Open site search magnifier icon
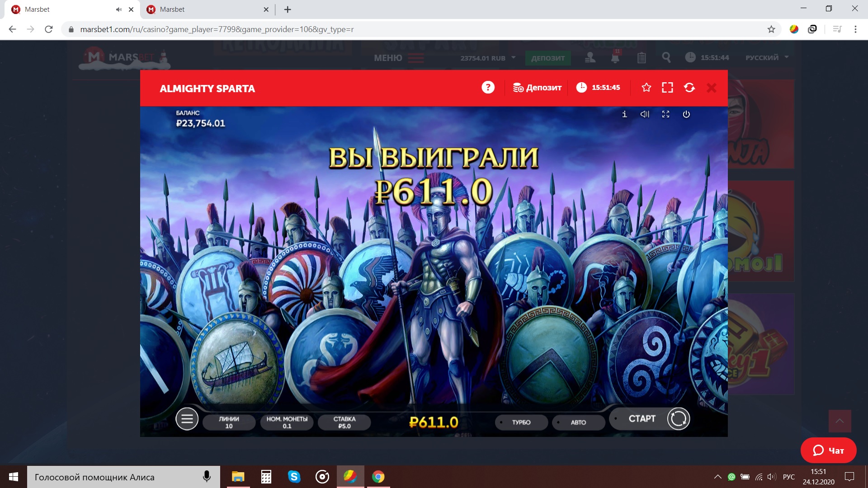Screen dimensions: 868x488 [666, 57]
